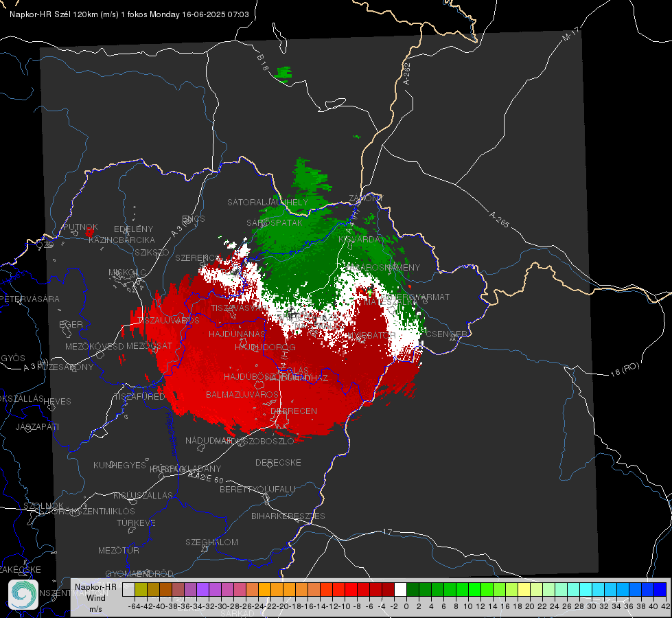Viewport: 672px width, 618px height.
Task: Select the FUZESABONY label
Action: pos(65,367)
